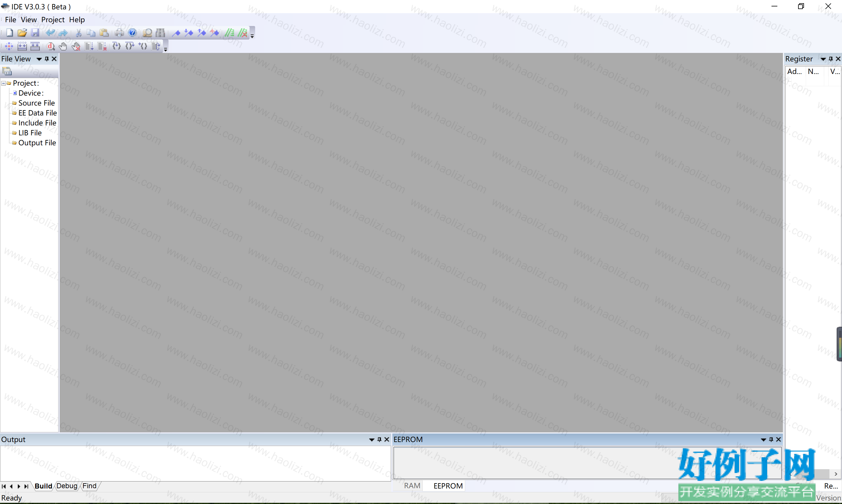Click the File View panel toolbar icon

click(7, 71)
